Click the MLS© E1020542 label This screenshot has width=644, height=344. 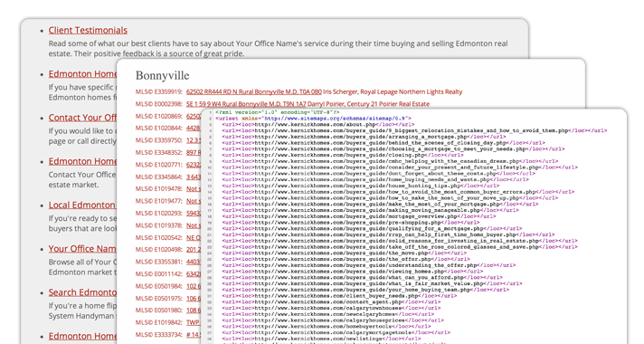pyautogui.click(x=159, y=237)
